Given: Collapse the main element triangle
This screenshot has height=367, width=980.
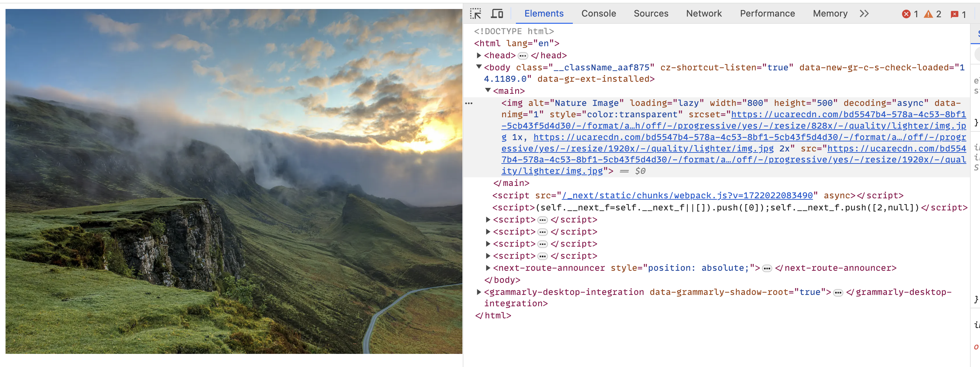Looking at the screenshot, I should pos(487,90).
